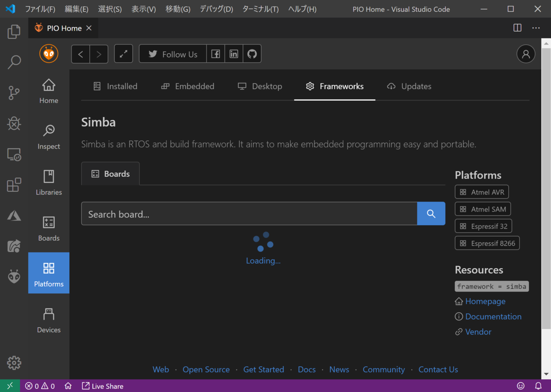Click the split editor icon
The width and height of the screenshot is (551, 392).
(x=517, y=28)
